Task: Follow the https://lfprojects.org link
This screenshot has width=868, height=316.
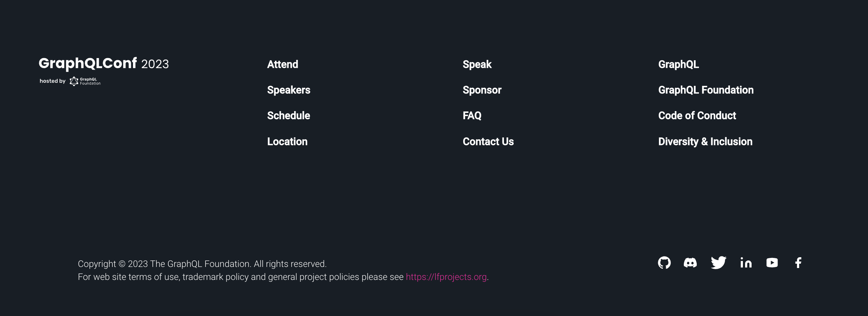Action: [x=446, y=277]
